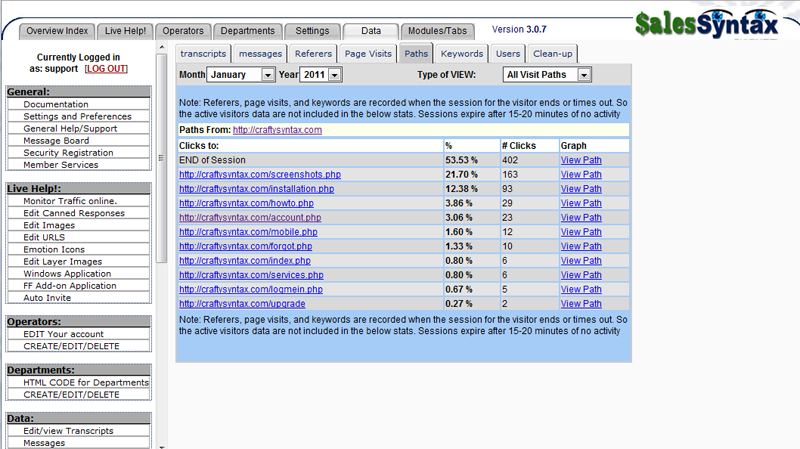The width and height of the screenshot is (800, 449).
Task: Go to the Operators top tab
Action: click(x=183, y=31)
